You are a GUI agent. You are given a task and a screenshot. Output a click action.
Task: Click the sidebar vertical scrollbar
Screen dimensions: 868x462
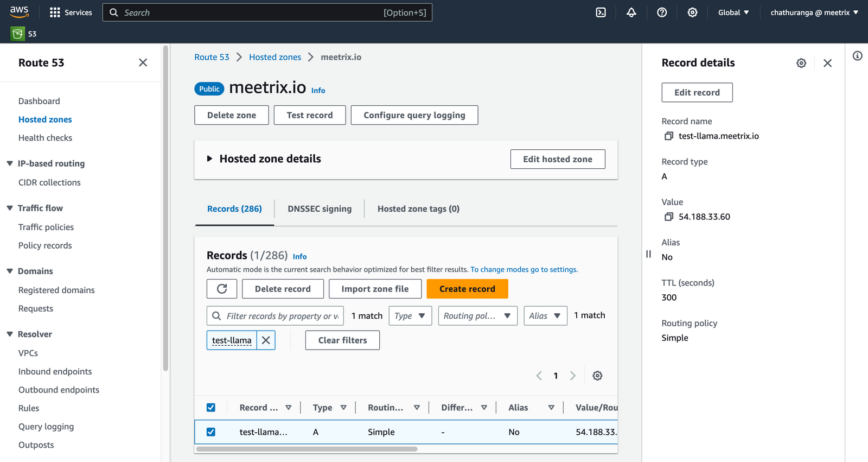(165, 208)
